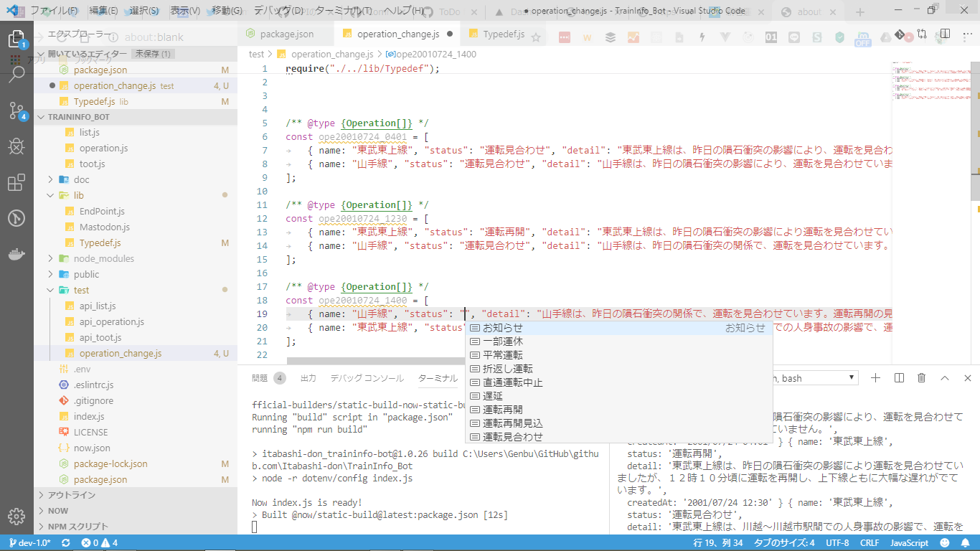
Task: Open the Docker view in activity bar
Action: pyautogui.click(x=17, y=254)
